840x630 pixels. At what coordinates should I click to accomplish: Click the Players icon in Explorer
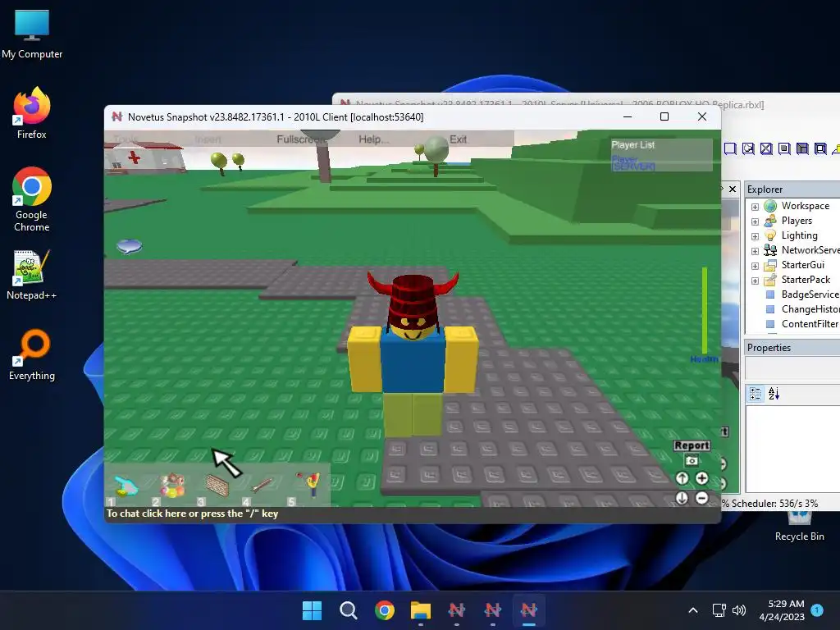click(770, 221)
